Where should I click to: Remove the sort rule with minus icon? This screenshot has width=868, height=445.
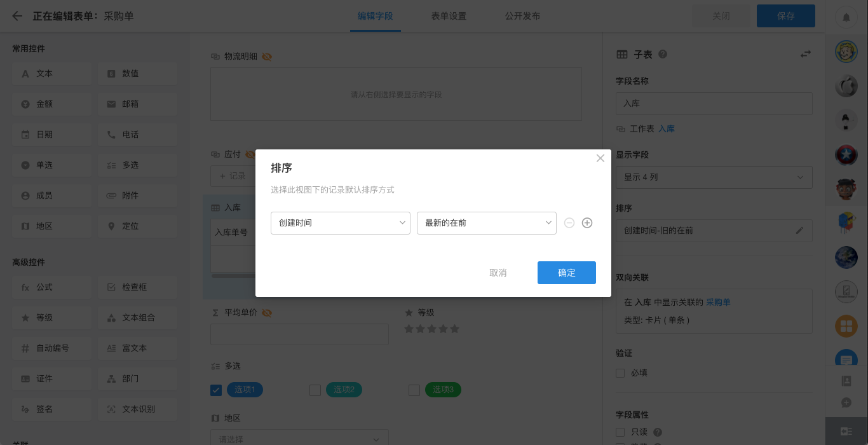(569, 223)
